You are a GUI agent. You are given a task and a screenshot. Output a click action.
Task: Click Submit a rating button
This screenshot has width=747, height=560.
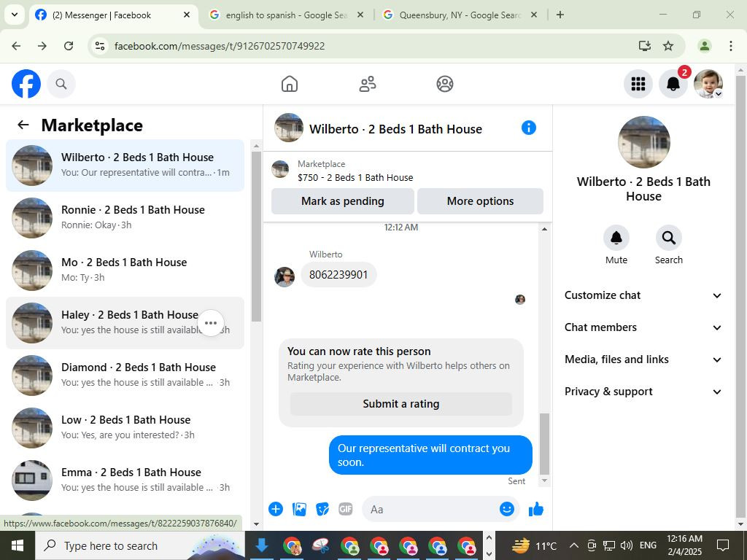click(401, 404)
